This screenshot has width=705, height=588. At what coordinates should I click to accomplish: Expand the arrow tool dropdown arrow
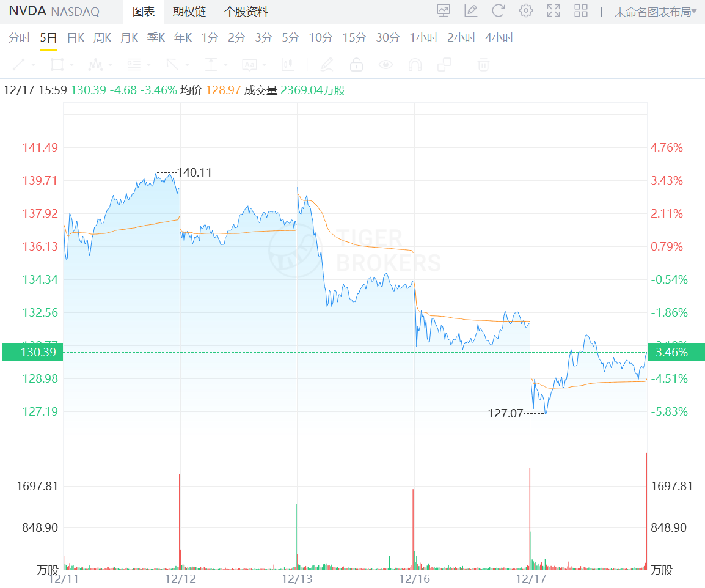(x=187, y=65)
